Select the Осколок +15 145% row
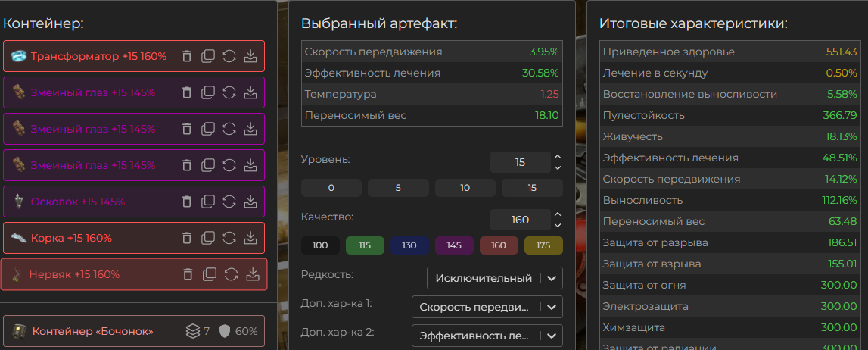The width and height of the screenshot is (868, 350). 134,202
